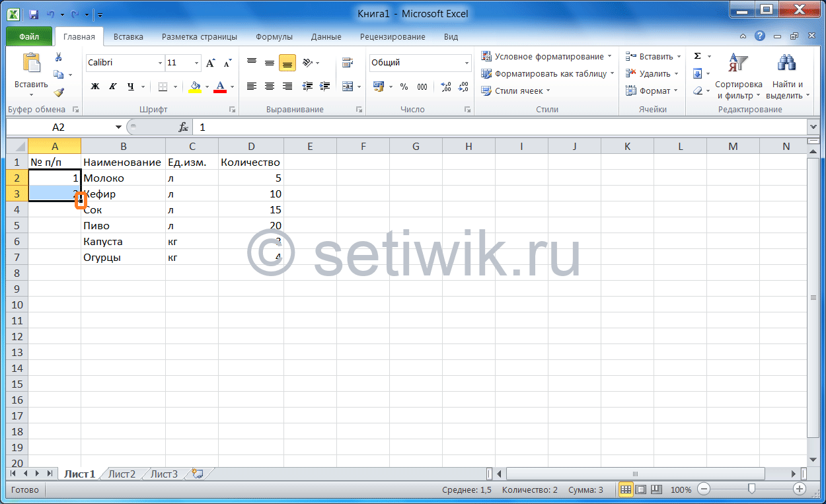Switch to Normal view in status bar

pyautogui.click(x=625, y=489)
